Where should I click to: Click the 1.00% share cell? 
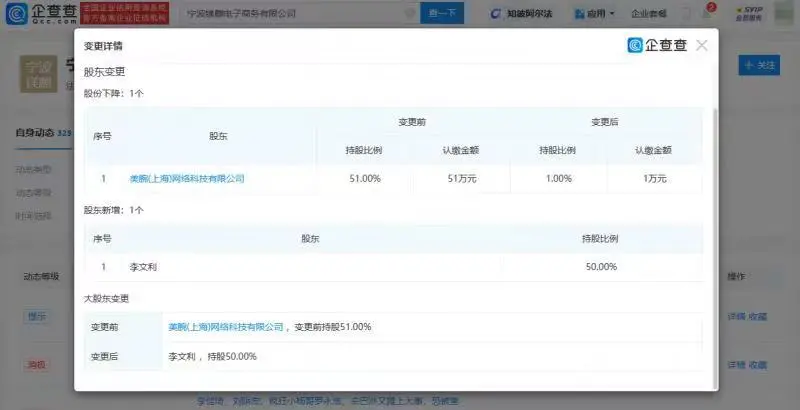tap(559, 178)
